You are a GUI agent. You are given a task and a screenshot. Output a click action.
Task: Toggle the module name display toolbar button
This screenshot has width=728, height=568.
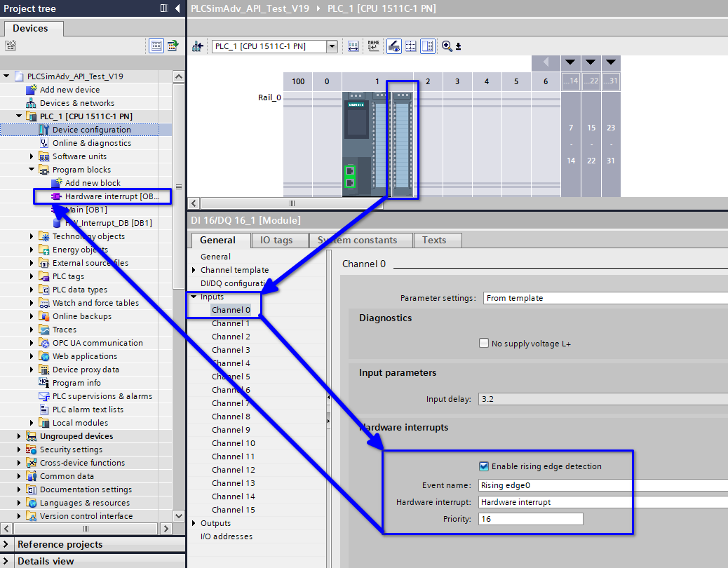[373, 46]
